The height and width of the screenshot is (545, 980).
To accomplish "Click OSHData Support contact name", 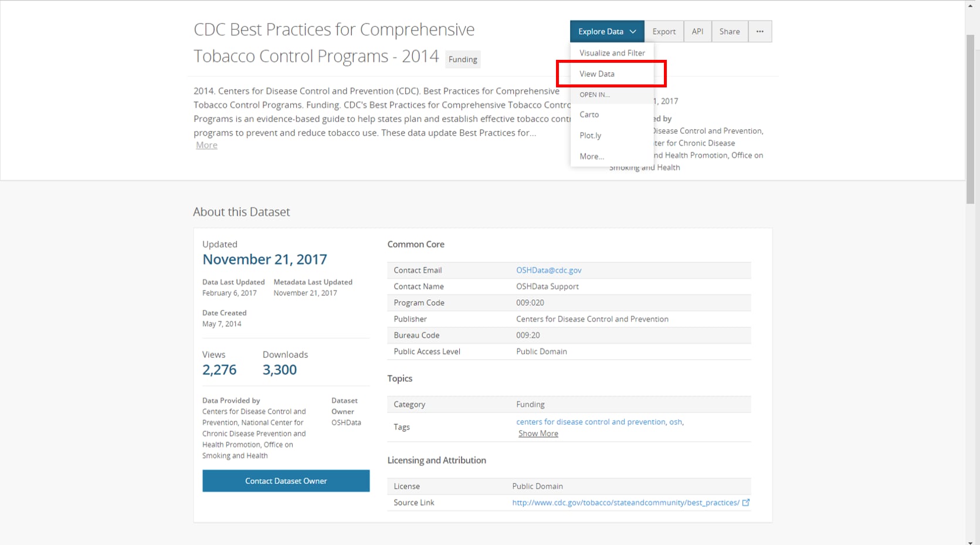I will tap(547, 286).
